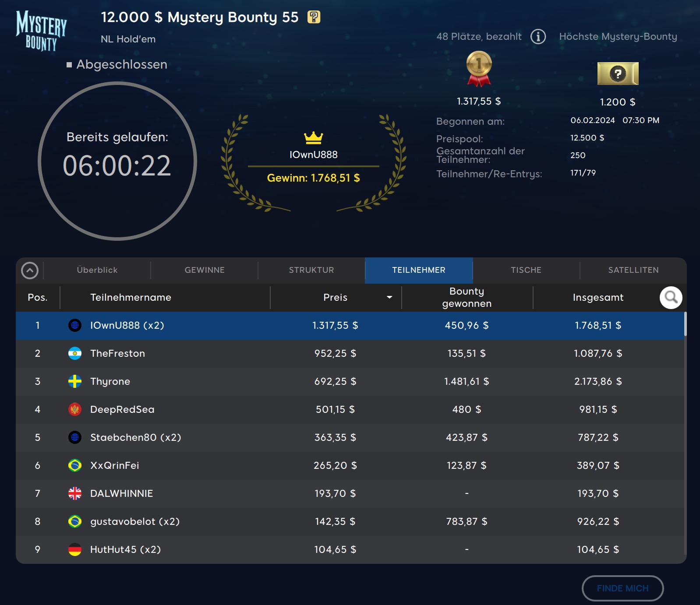Switch to the GEWINNE tab
700x605 pixels.
pos(205,270)
